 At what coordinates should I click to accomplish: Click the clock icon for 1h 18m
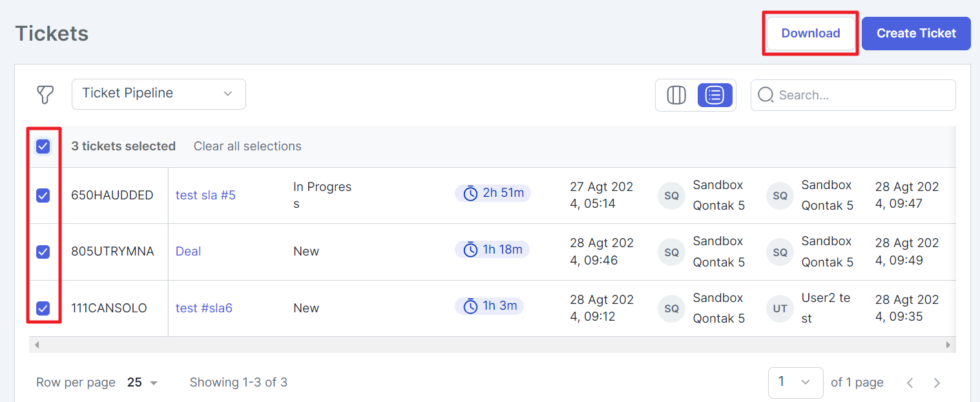[x=471, y=250]
